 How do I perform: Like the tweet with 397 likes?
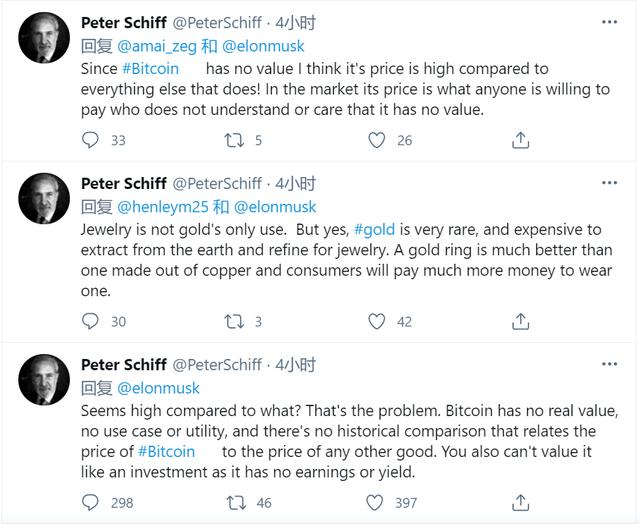tap(377, 502)
